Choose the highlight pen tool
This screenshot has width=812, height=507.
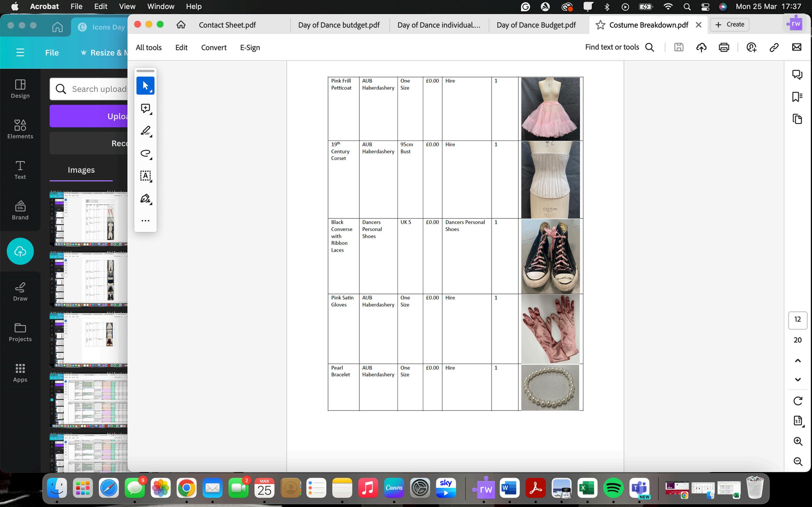tap(145, 131)
